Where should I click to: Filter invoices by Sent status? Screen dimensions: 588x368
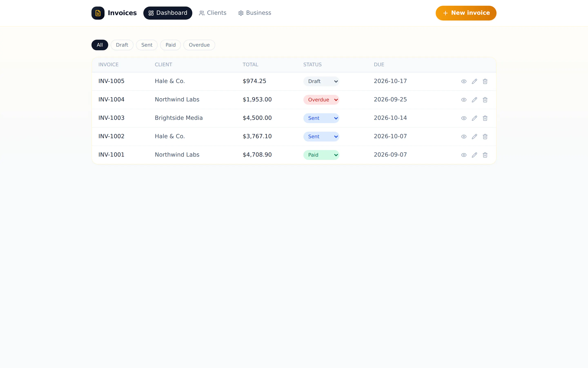[x=147, y=45]
